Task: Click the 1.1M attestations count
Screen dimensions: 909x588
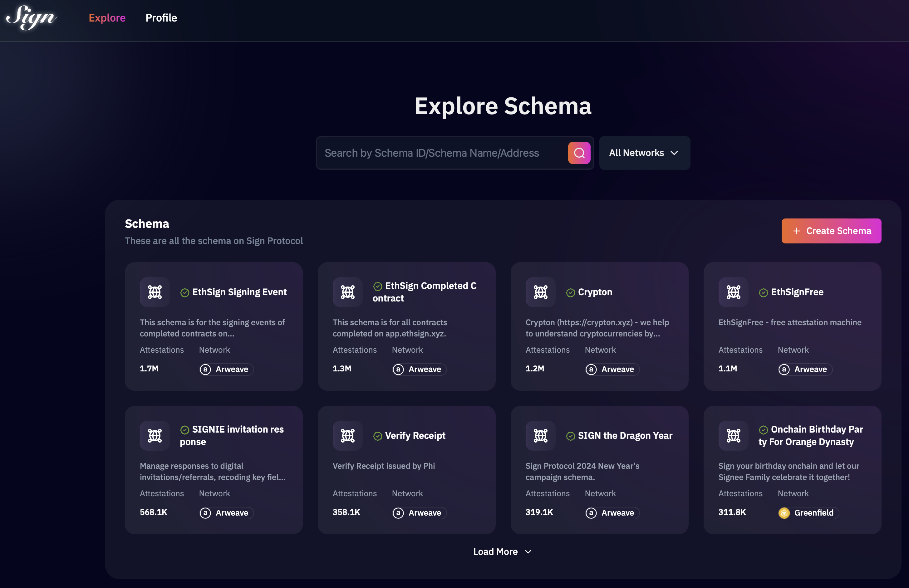Action: pyautogui.click(x=728, y=369)
